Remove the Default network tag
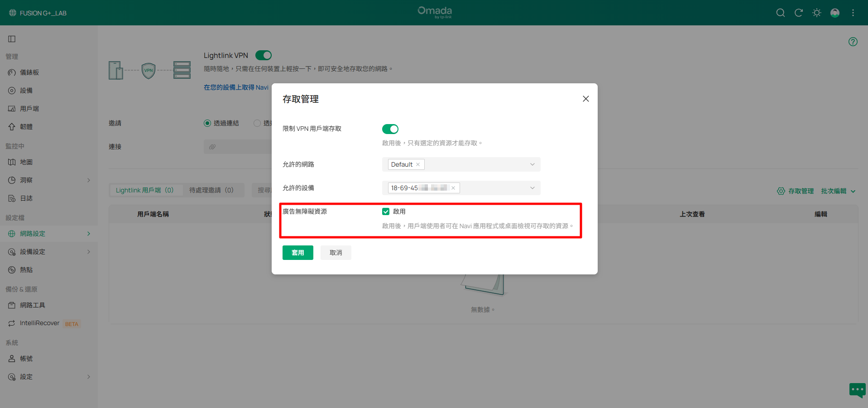Screen dimensions: 868x408 pos(418,164)
